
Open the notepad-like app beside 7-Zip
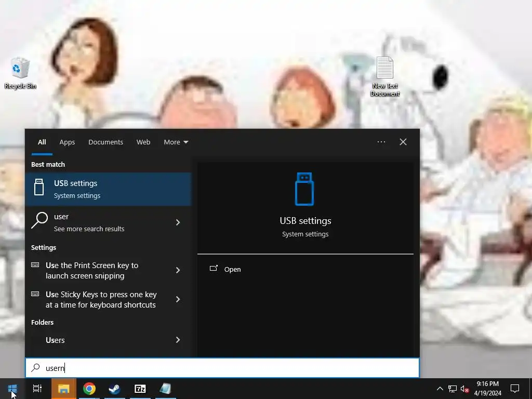[166, 389]
